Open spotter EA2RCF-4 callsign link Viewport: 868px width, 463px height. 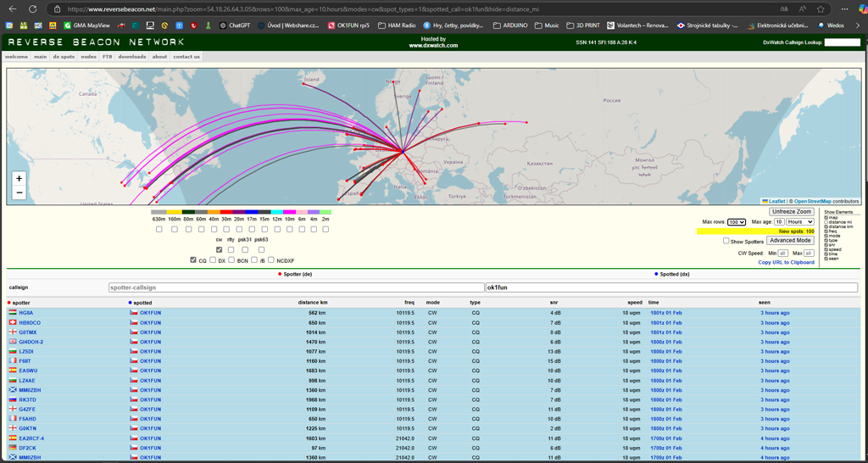(x=31, y=438)
